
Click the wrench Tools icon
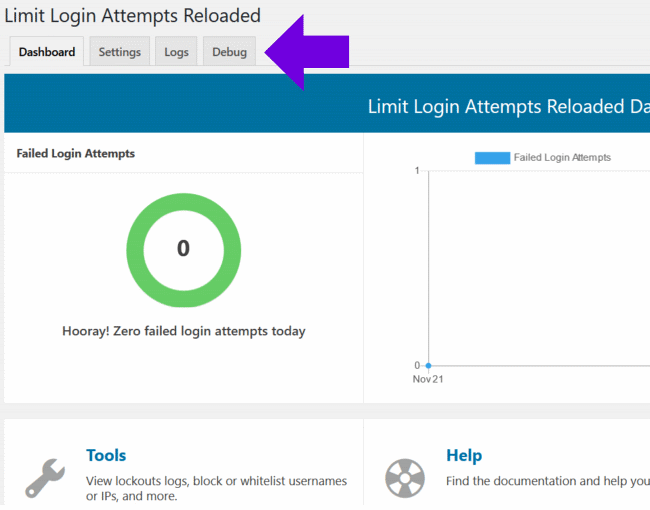point(45,478)
